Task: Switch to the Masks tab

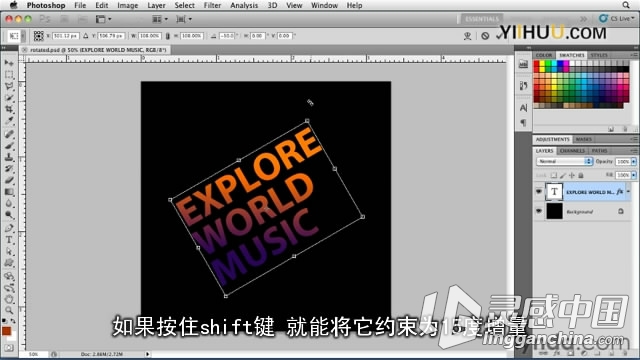Action: pyautogui.click(x=584, y=140)
